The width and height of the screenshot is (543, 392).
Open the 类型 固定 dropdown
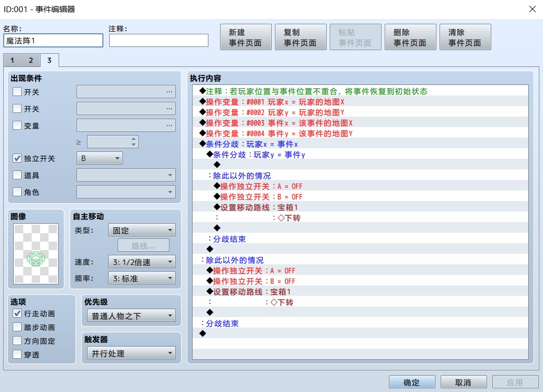point(142,230)
